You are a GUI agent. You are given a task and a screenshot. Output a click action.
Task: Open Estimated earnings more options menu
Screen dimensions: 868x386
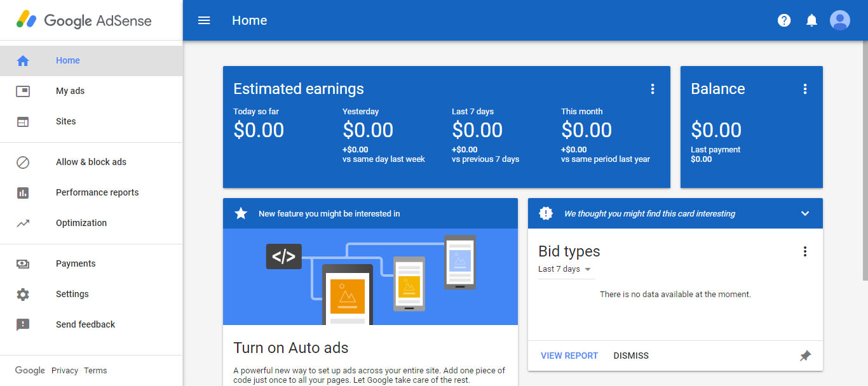click(x=652, y=89)
